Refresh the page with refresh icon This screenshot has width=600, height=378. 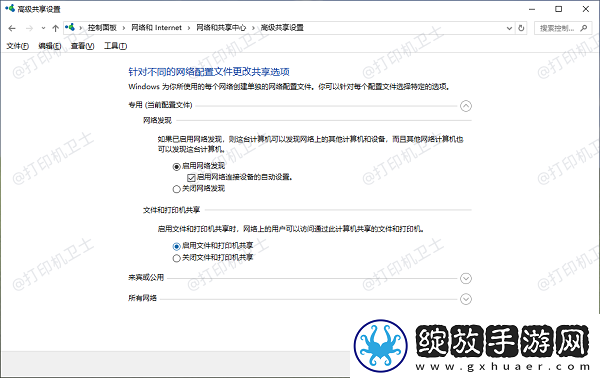tap(521, 28)
